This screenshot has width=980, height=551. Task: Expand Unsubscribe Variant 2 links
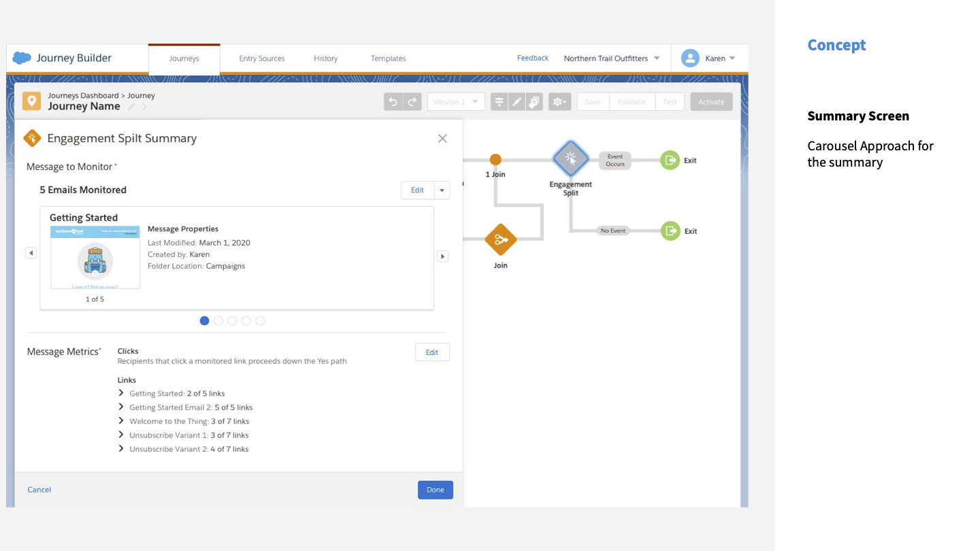pyautogui.click(x=121, y=448)
